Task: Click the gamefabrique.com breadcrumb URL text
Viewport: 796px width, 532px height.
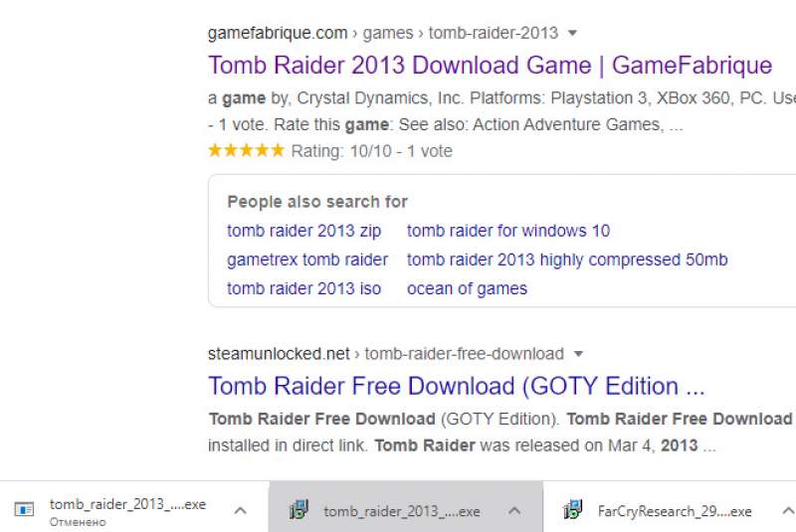Action: pos(278,33)
